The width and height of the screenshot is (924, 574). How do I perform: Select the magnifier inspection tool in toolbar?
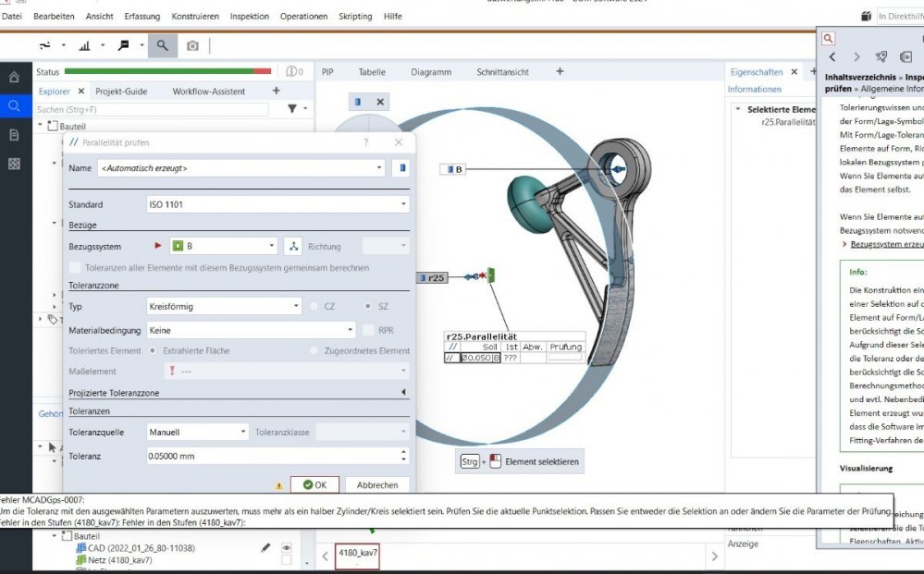(x=162, y=45)
